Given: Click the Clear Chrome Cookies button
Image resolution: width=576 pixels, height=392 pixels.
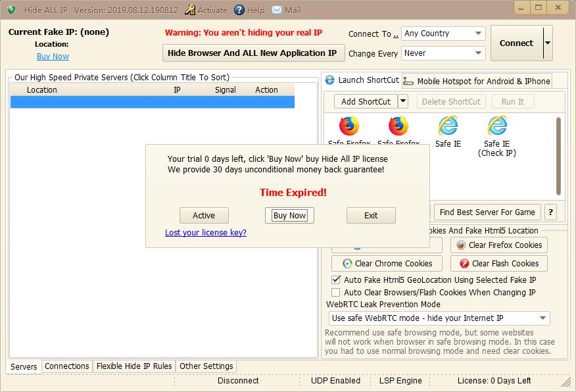Looking at the screenshot, I should (387, 264).
